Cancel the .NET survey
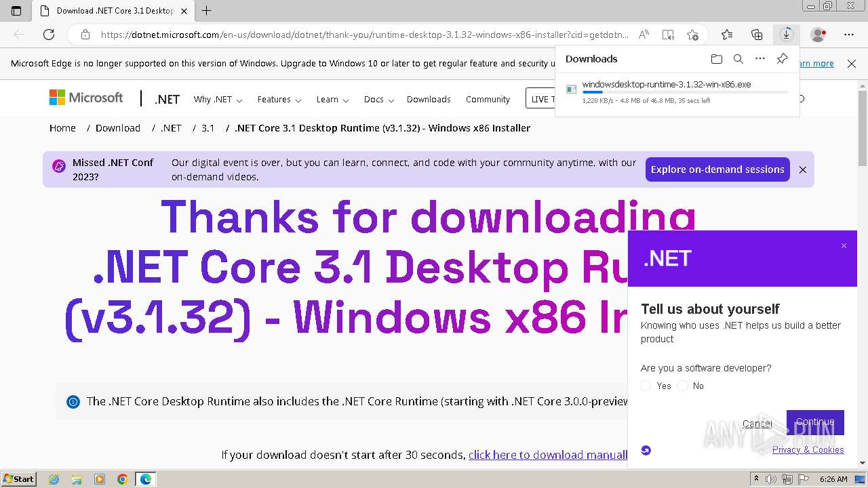Image resolution: width=868 pixels, height=488 pixels. point(757,423)
